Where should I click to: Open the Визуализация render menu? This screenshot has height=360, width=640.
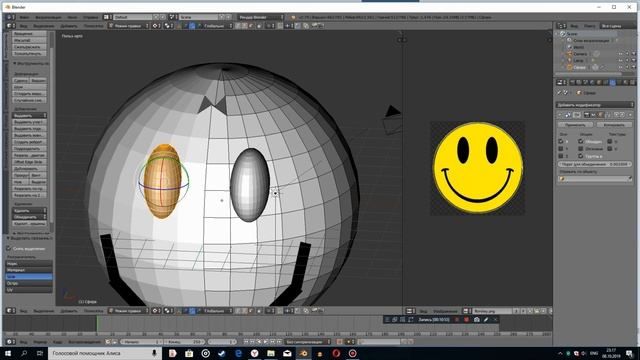click(48, 17)
